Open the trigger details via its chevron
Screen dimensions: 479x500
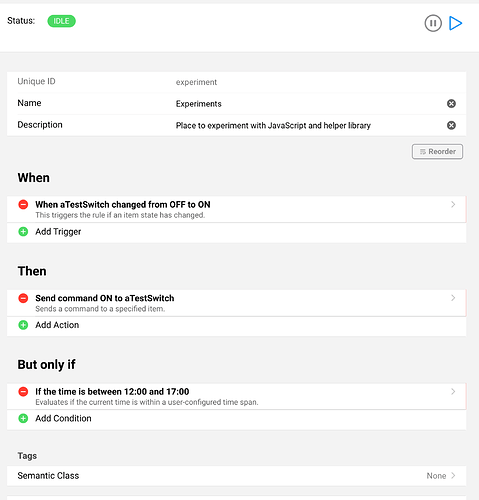453,204
